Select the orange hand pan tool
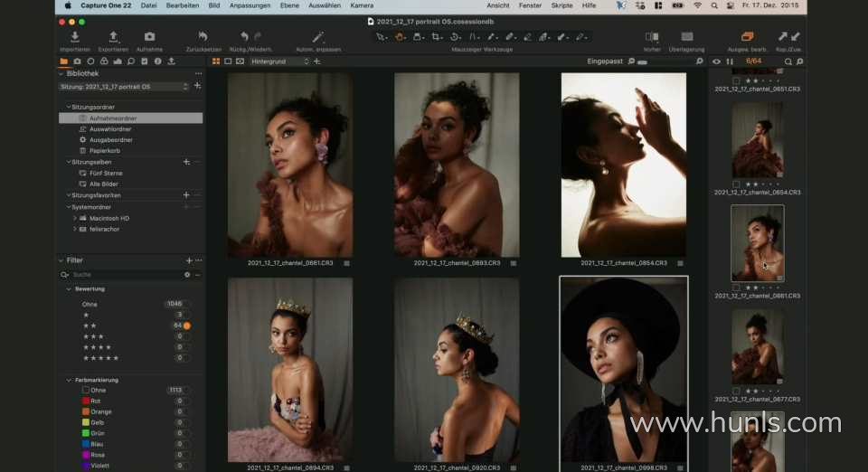The width and height of the screenshot is (868, 472). [x=400, y=36]
